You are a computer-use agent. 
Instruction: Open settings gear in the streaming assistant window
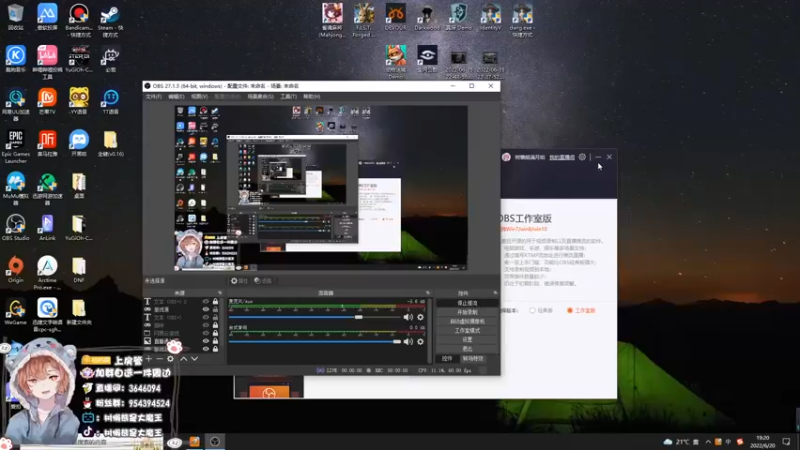pos(582,157)
